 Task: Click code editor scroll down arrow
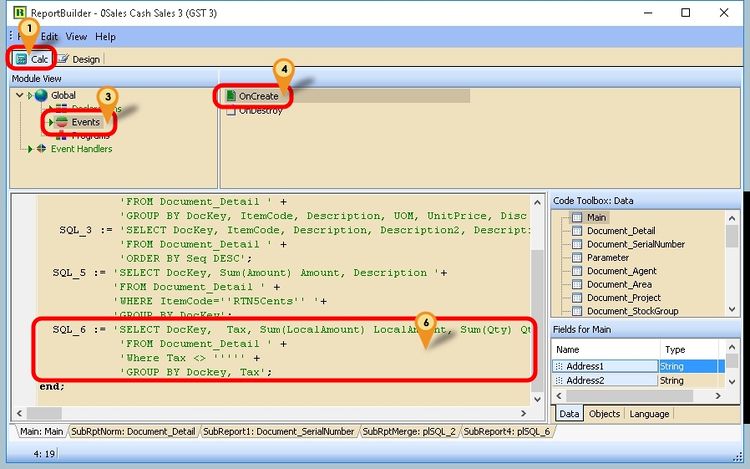click(x=537, y=399)
